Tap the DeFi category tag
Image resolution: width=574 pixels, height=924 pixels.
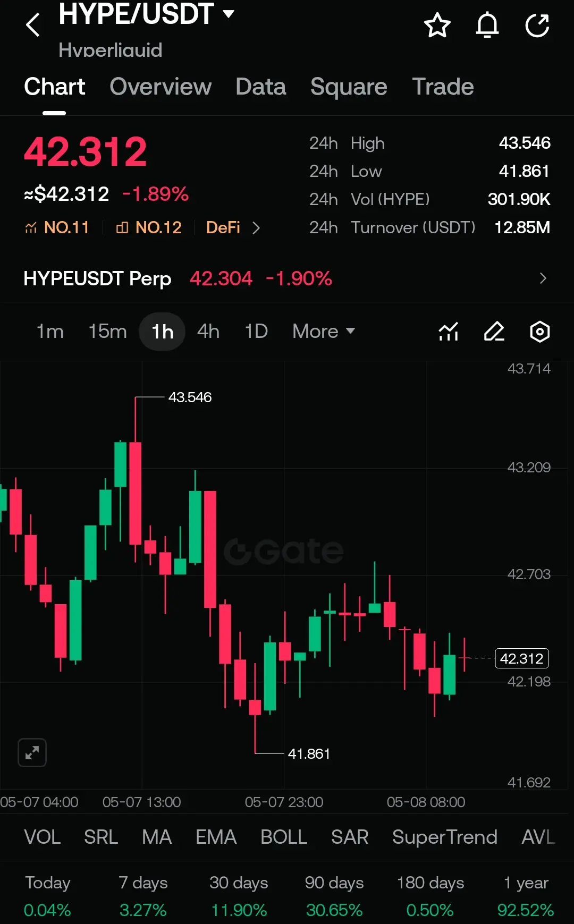click(223, 227)
